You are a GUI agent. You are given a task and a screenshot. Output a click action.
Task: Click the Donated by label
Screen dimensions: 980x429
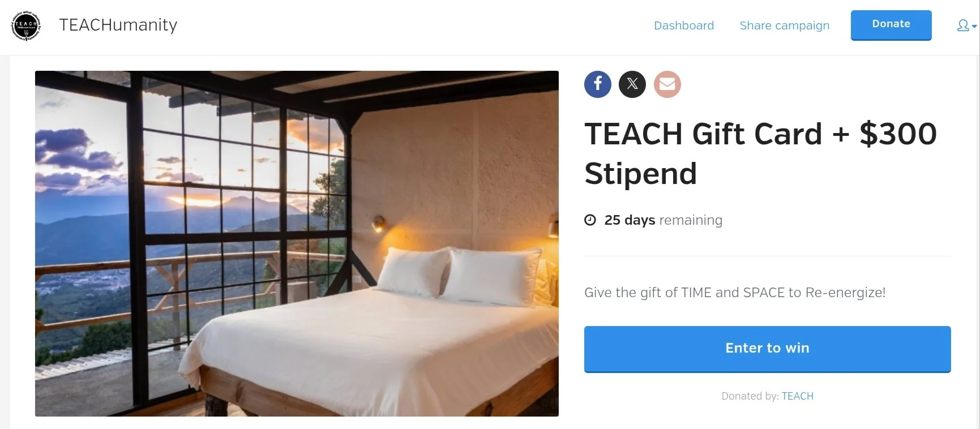pos(750,396)
